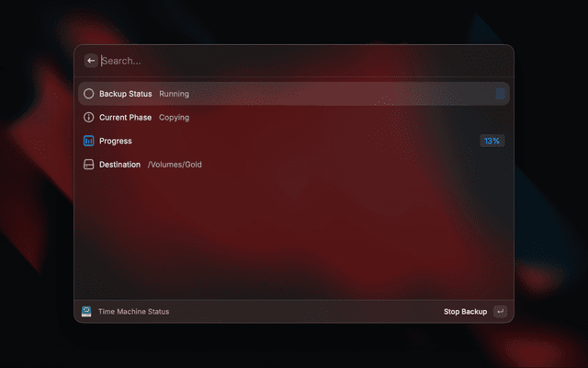Click the Copying phase text
The height and width of the screenshot is (368, 588).
click(x=174, y=118)
